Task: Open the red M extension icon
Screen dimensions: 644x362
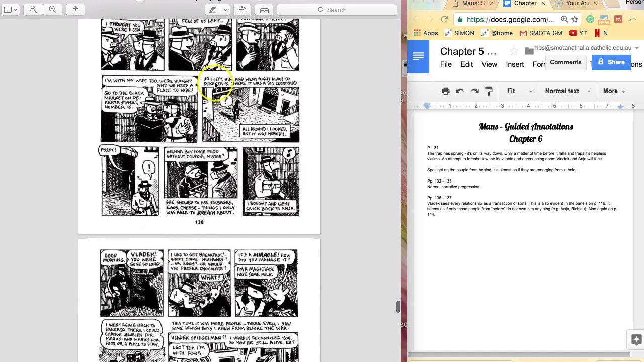Action: pos(618,19)
